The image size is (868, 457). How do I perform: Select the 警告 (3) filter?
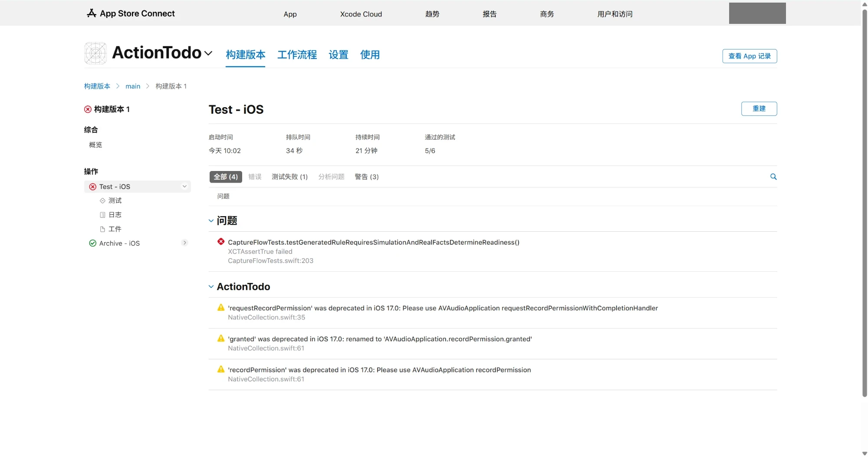(x=367, y=177)
